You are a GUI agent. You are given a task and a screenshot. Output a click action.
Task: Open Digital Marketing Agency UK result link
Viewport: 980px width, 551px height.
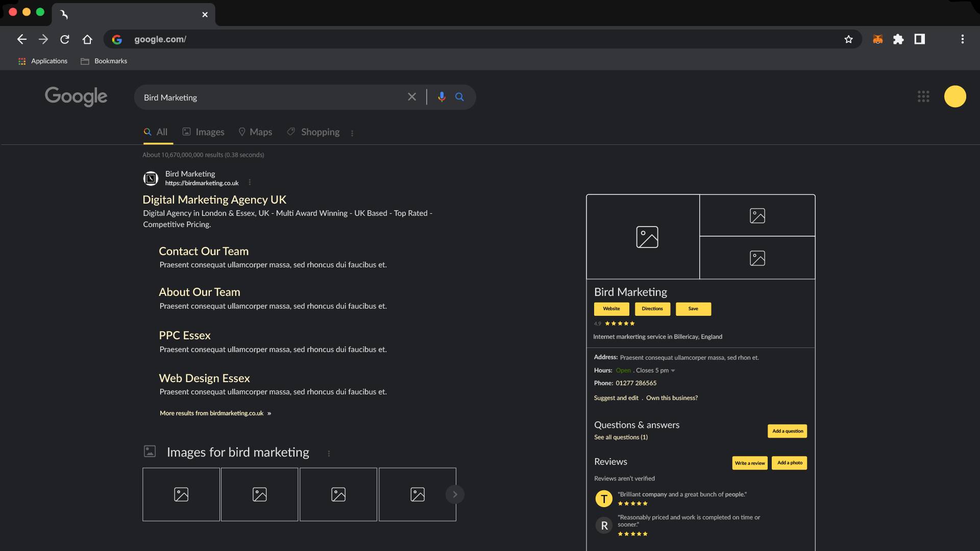214,199
